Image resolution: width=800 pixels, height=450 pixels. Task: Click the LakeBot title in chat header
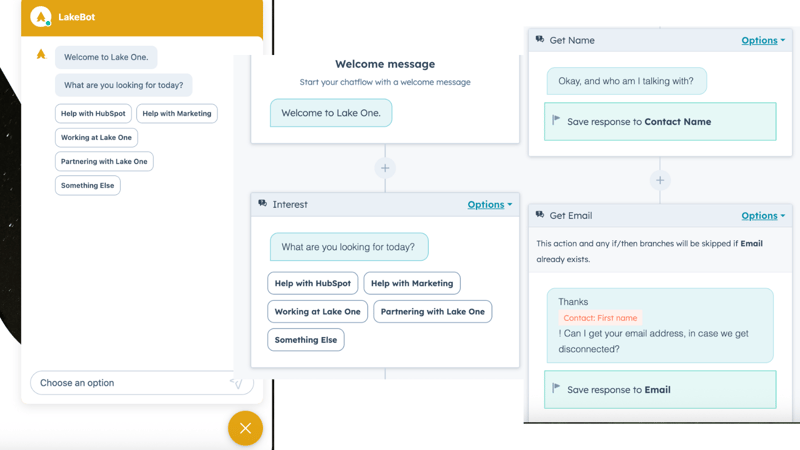click(x=77, y=17)
